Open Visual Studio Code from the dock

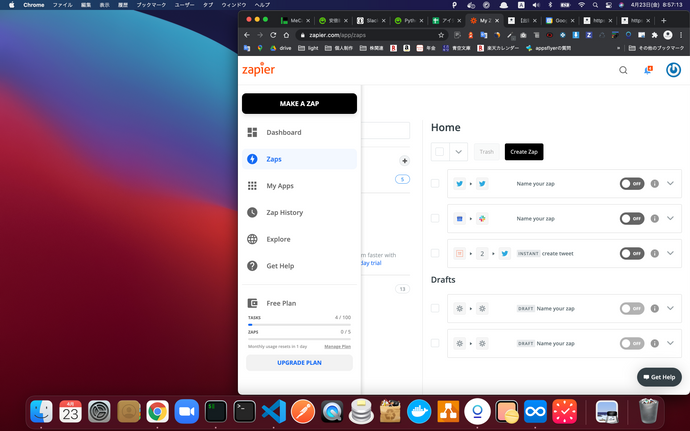coord(274,412)
